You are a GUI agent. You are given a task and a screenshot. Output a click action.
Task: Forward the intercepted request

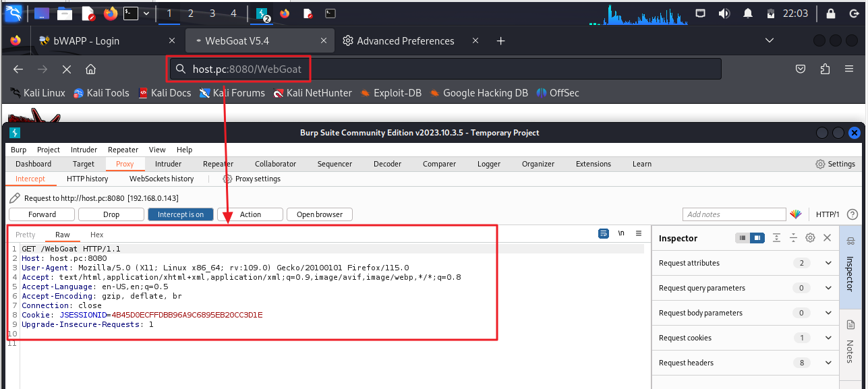point(42,214)
